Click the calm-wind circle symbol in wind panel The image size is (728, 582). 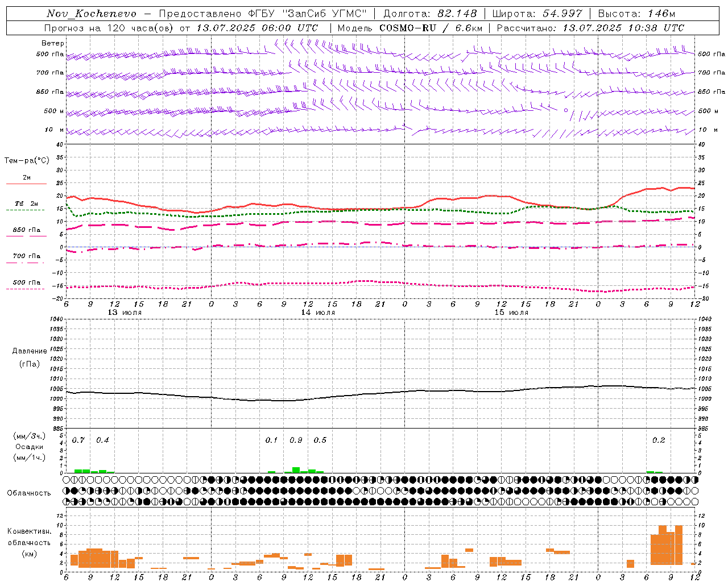click(565, 110)
